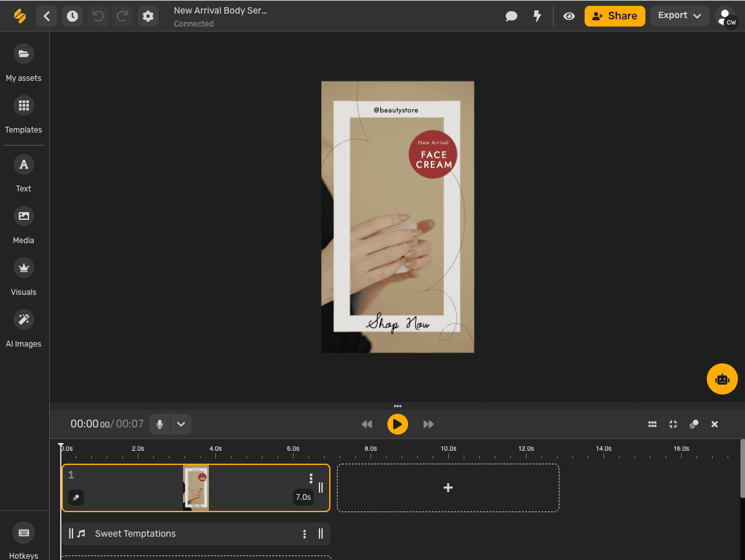The image size is (745, 560).
Task: Open the chevron dropdown beside the microphone
Action: coord(181,424)
